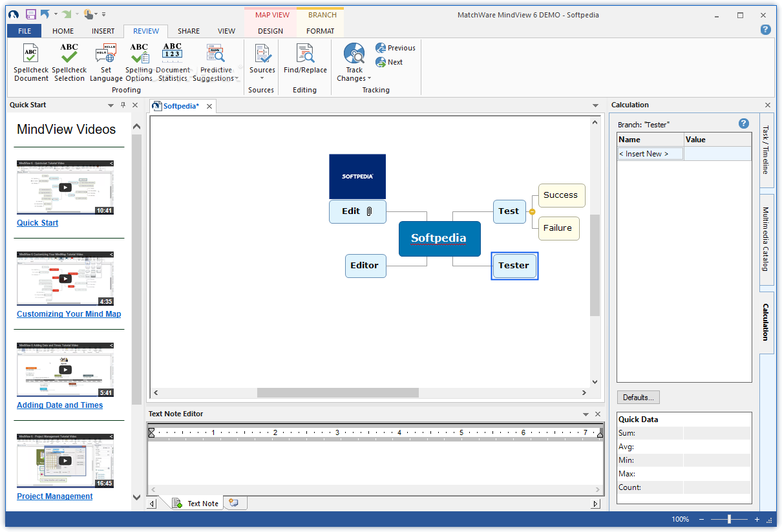
Task: Click Spellcheck Selection icon
Action: 69,53
